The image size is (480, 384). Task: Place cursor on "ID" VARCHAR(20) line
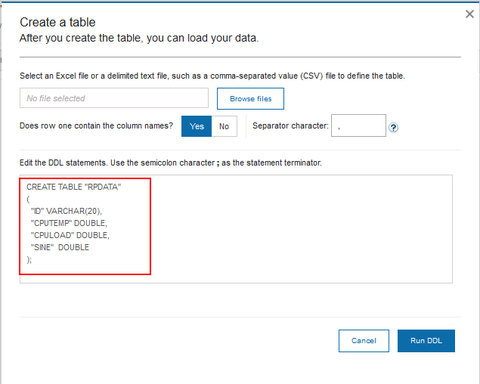[66, 211]
